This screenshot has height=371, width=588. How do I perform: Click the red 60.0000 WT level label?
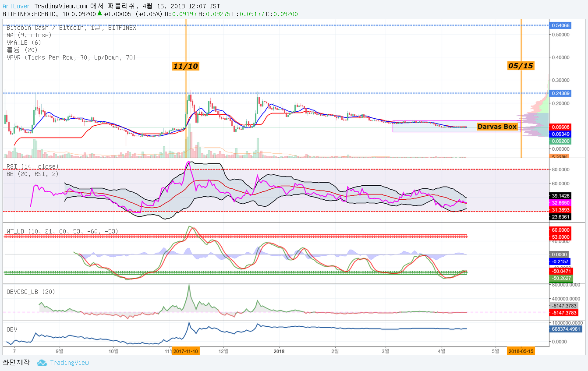[x=560, y=230]
